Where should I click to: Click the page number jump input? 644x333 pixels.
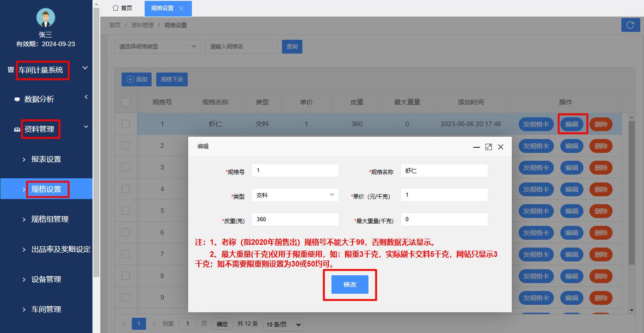[188, 324]
